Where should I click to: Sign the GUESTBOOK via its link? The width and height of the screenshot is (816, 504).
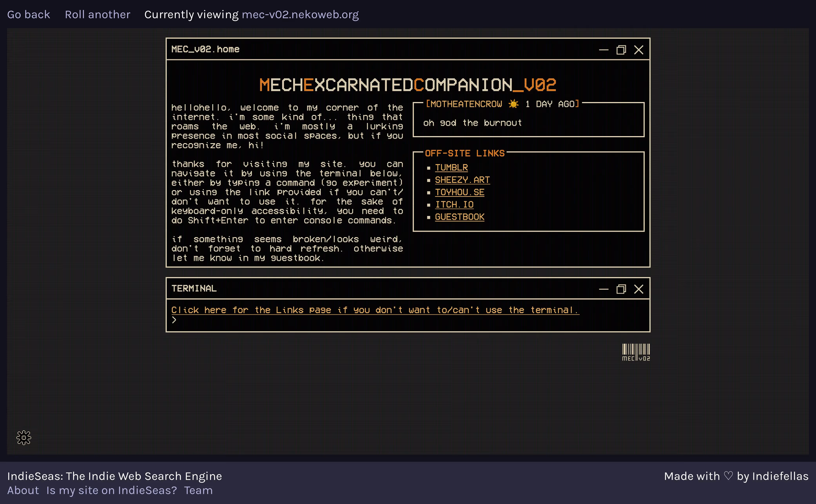(460, 217)
